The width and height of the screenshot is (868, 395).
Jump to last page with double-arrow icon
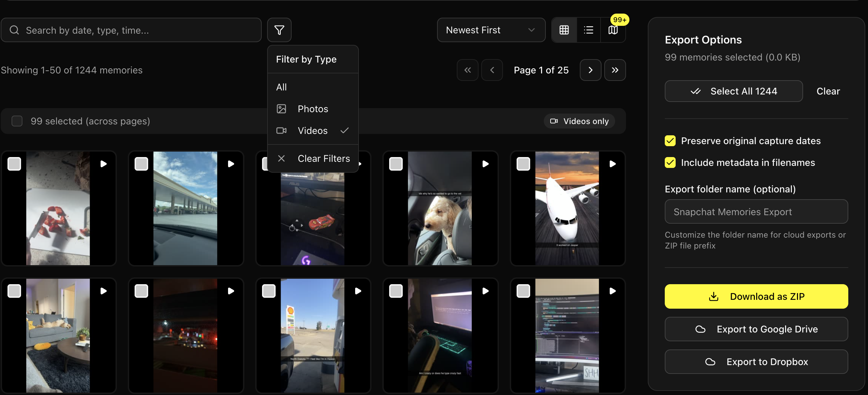click(615, 70)
